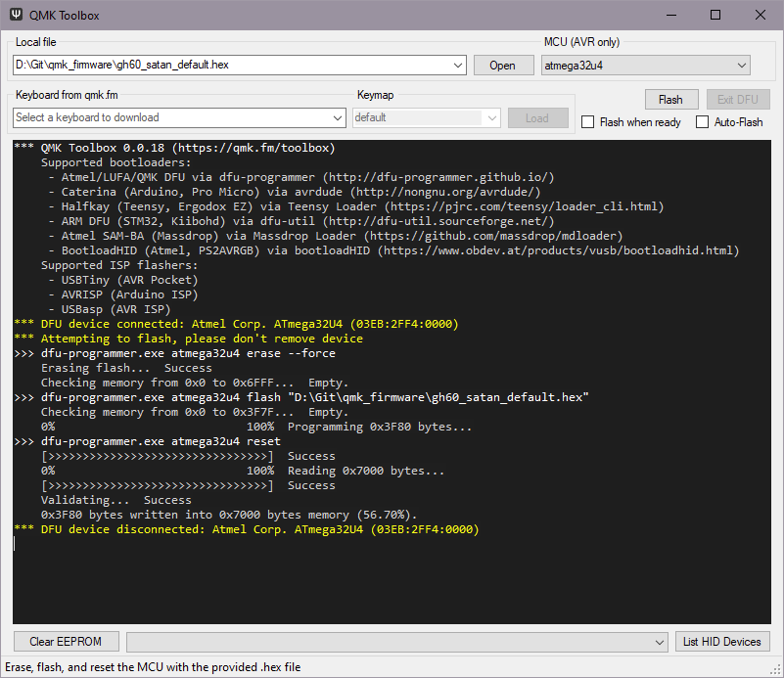784x678 pixels.
Task: Click the window resize grip in status bar
Action: point(776,670)
